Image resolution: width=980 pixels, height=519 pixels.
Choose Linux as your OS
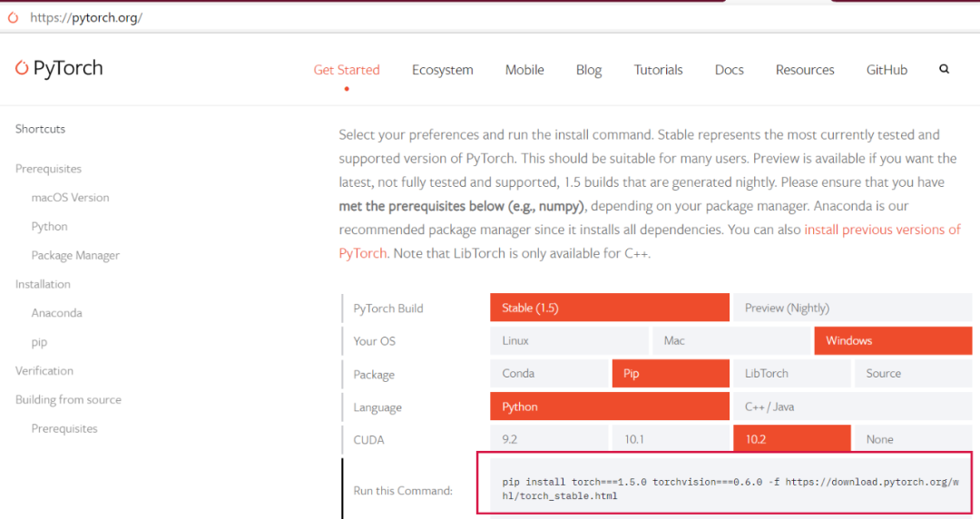pos(569,341)
